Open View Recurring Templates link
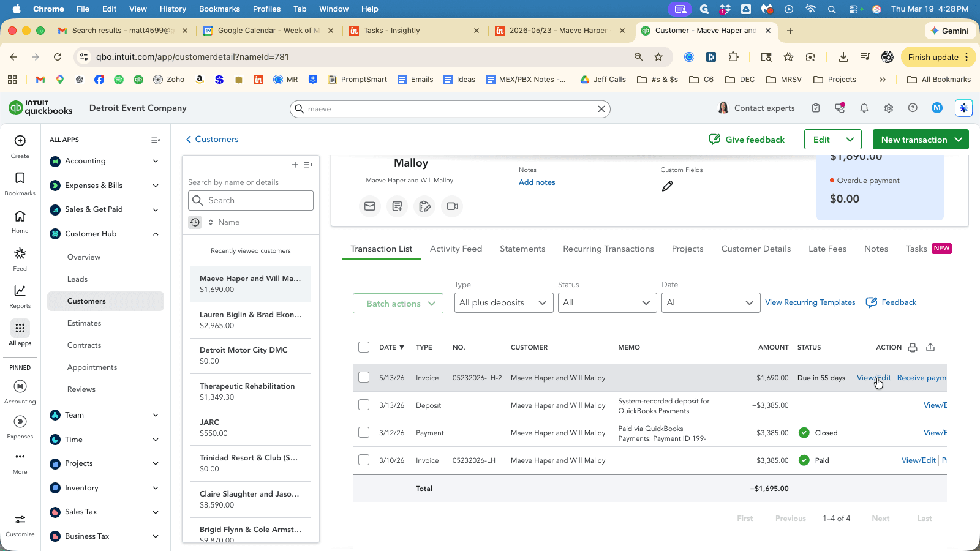980x551 pixels. pyautogui.click(x=810, y=302)
